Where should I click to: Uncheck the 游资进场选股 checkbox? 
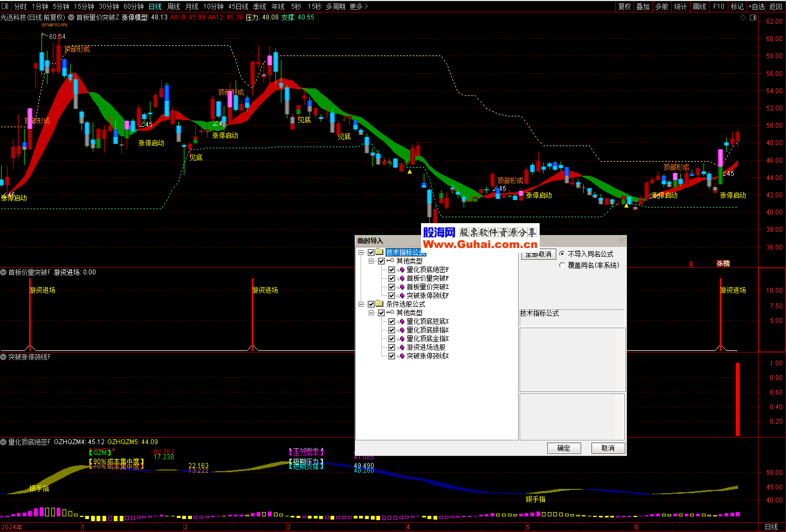point(391,347)
